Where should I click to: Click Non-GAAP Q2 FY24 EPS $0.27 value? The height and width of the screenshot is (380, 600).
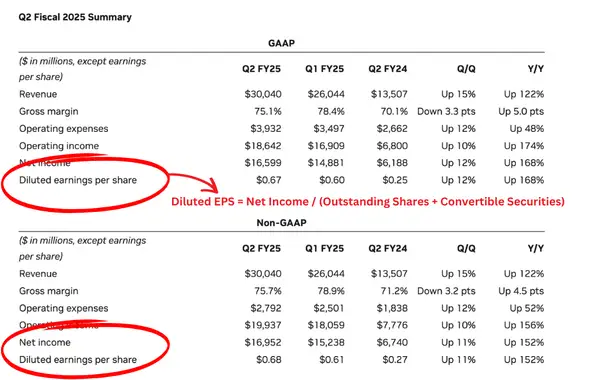(395, 360)
